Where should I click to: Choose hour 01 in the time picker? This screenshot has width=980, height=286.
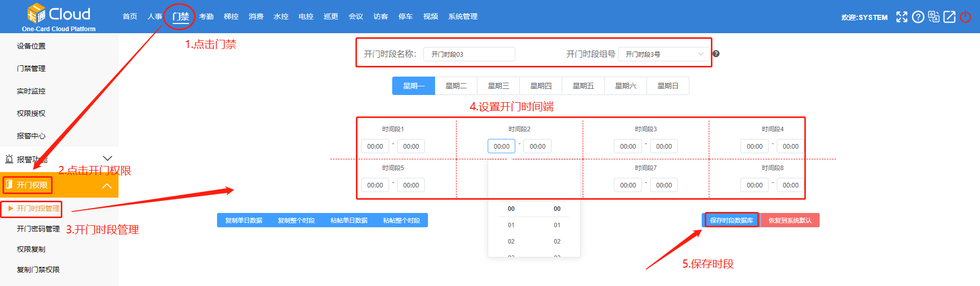511,225
